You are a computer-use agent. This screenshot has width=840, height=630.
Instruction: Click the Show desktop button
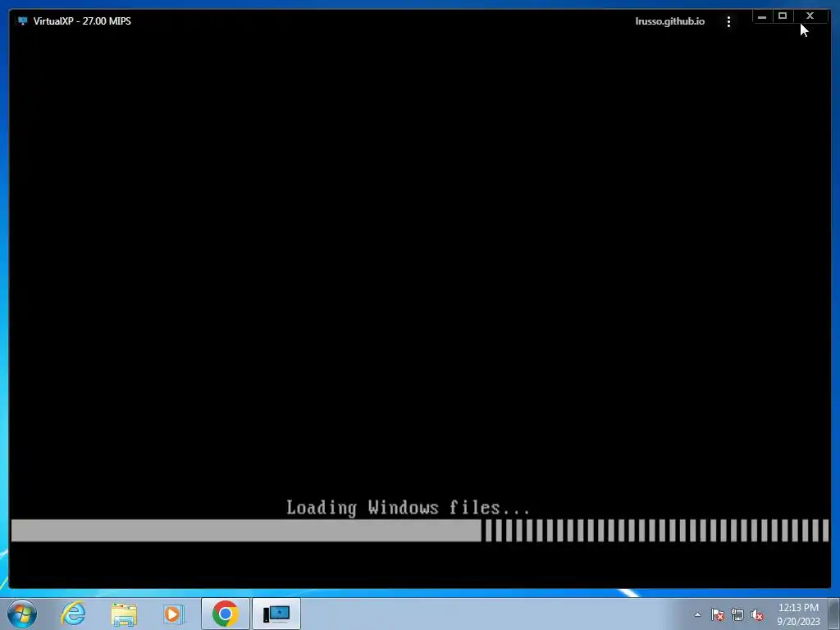point(834,614)
